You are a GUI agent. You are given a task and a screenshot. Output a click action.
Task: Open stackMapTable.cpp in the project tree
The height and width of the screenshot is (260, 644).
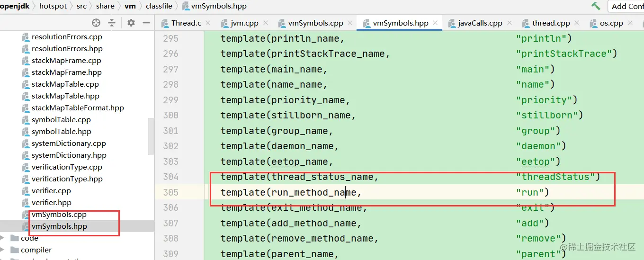(65, 84)
